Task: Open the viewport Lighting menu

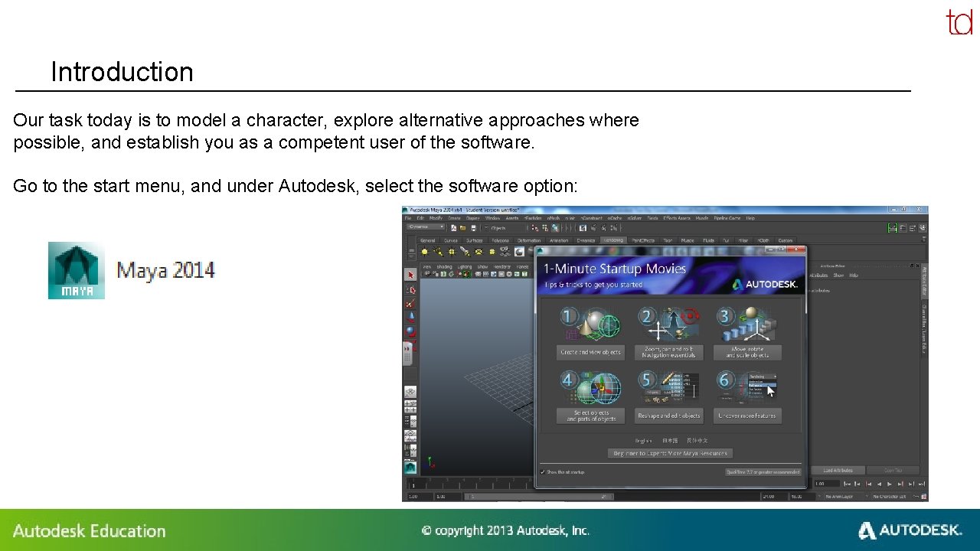Action: click(x=465, y=266)
